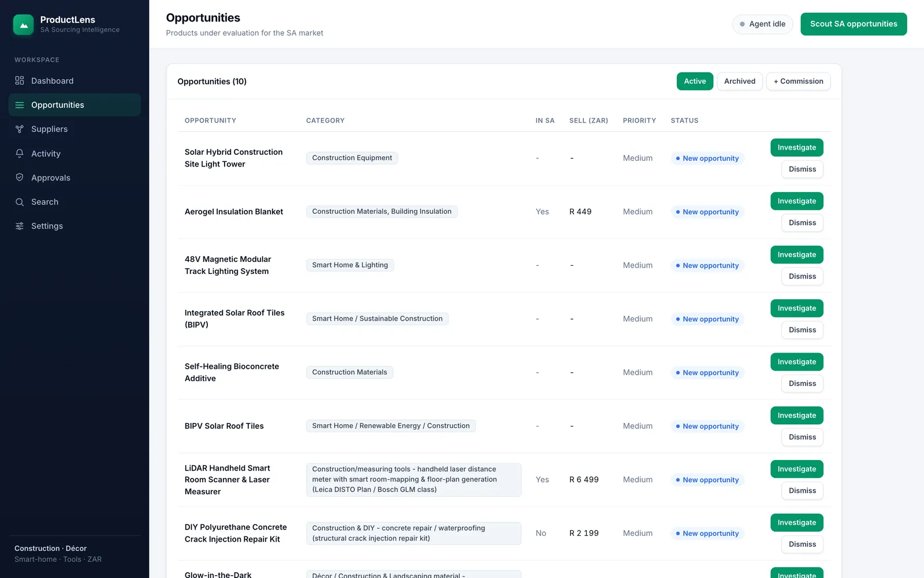Investigate LiDAR Handheld Smart Room Scanner

796,469
